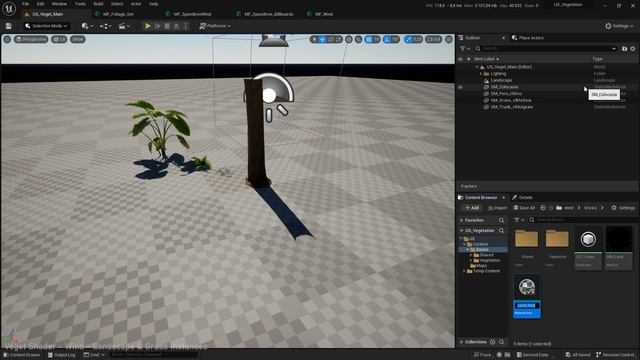Open the quick add actor dropdown
Viewport: 640px width, 360px height.
click(87, 26)
